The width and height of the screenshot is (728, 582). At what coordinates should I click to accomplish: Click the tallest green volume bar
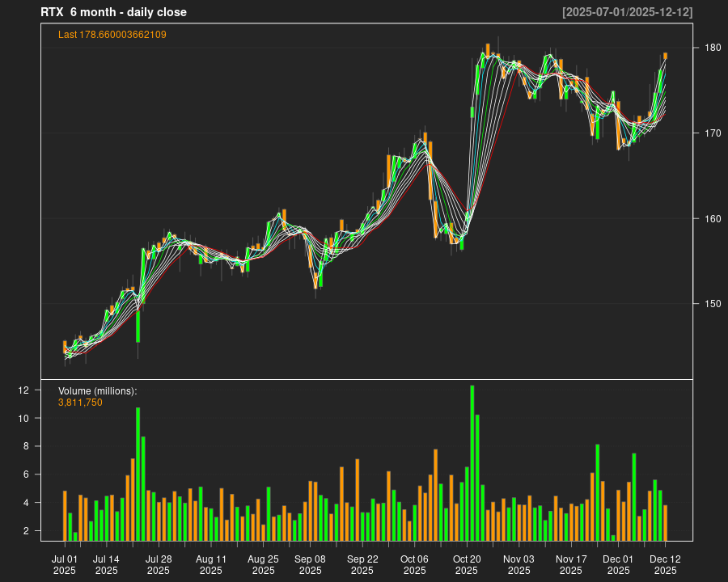click(x=472, y=462)
